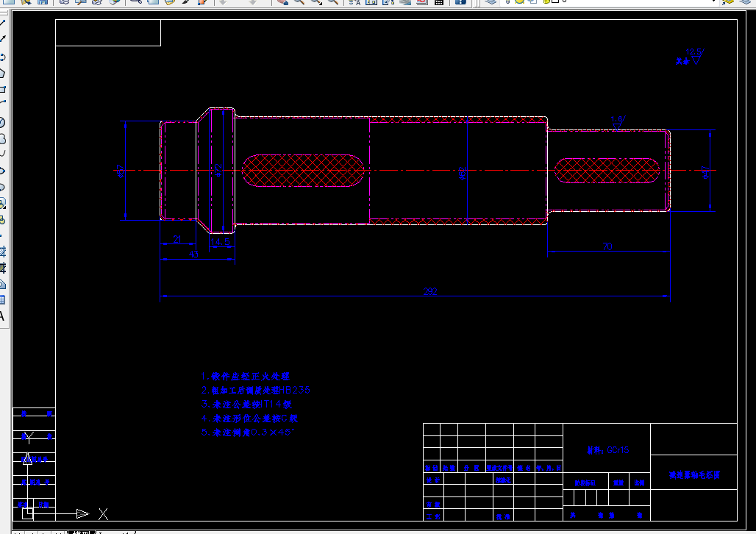Click the 21 dimension text
756x534 pixels.
[177, 239]
